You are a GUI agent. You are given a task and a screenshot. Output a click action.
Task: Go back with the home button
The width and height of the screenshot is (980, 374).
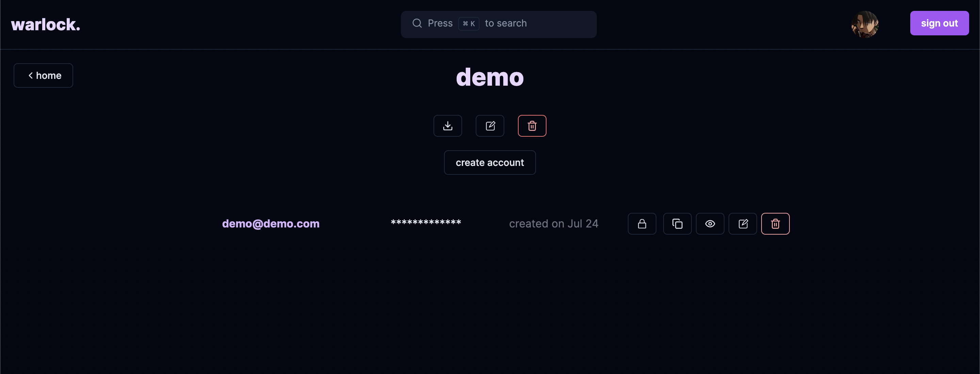click(x=43, y=75)
